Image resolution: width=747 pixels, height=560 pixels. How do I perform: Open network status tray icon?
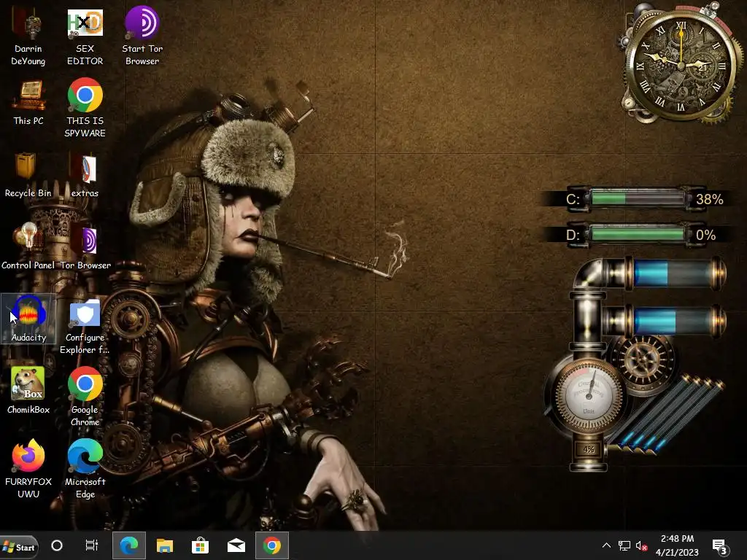tap(624, 545)
